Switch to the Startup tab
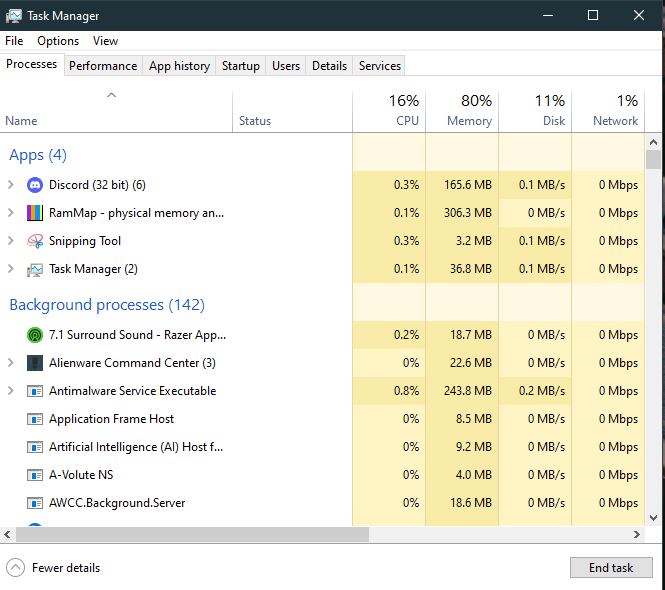The width and height of the screenshot is (665, 590). 240,66
